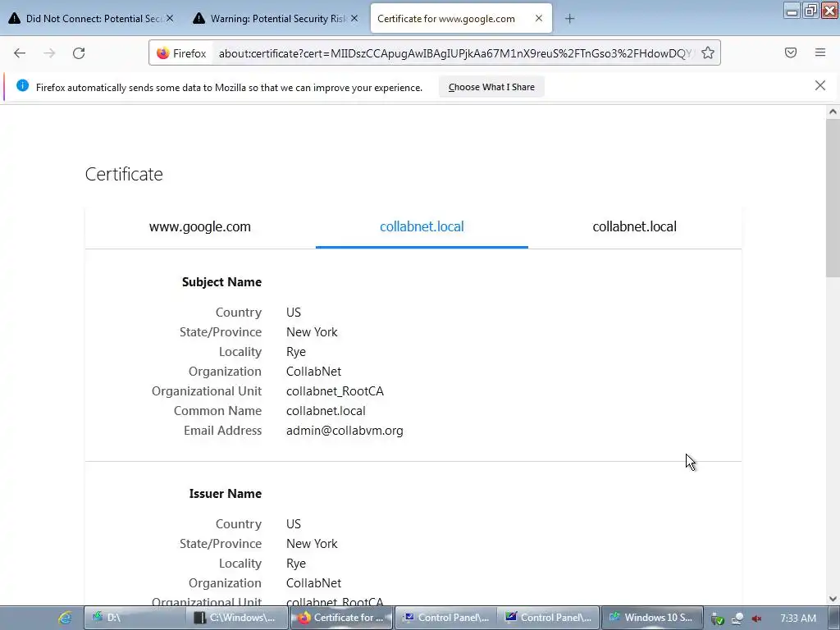Close the 'Did Not Connect' tab
The height and width of the screenshot is (630, 840).
(x=169, y=18)
